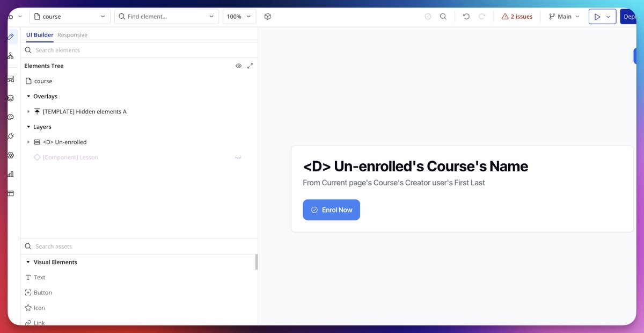This screenshot has width=644, height=333.
Task: Undo the last change
Action: click(466, 17)
